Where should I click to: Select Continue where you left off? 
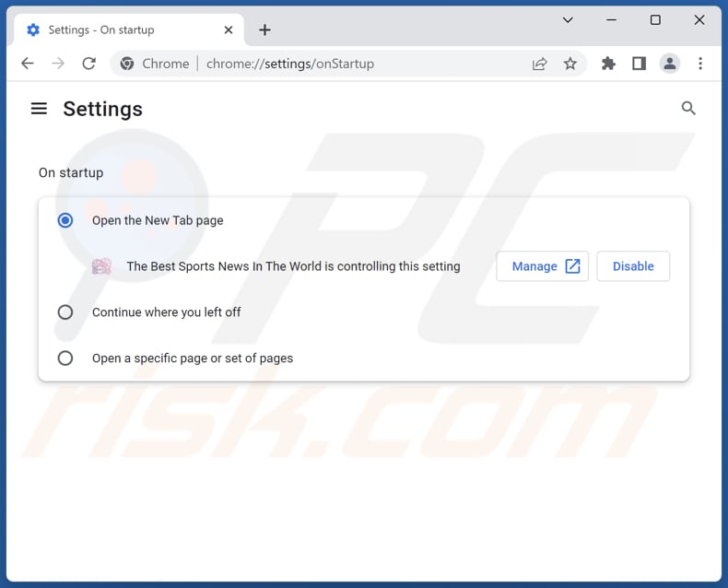pos(65,312)
